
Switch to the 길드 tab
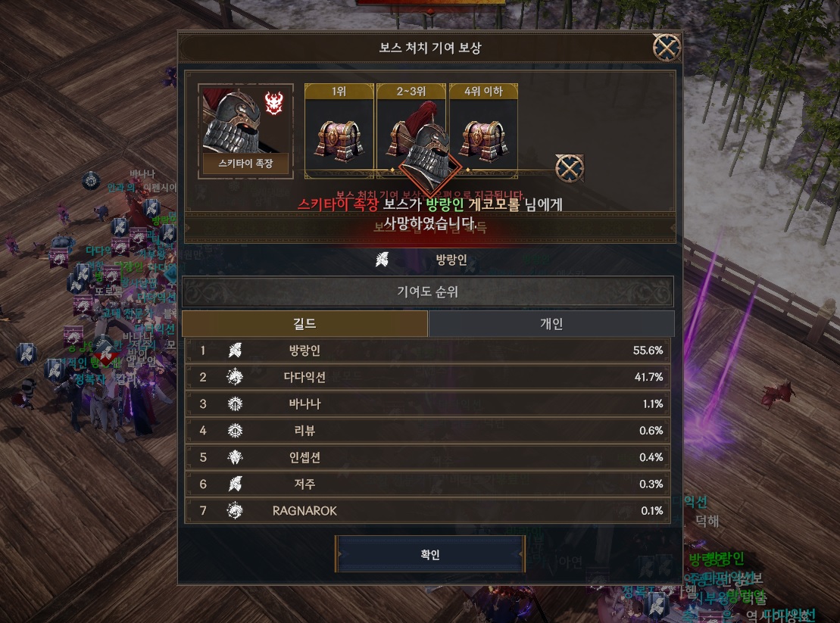coord(304,323)
